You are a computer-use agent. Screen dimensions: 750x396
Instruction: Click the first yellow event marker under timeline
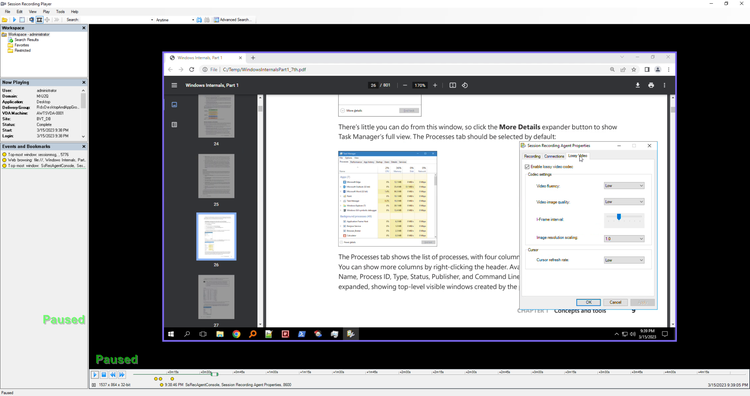coord(155,379)
